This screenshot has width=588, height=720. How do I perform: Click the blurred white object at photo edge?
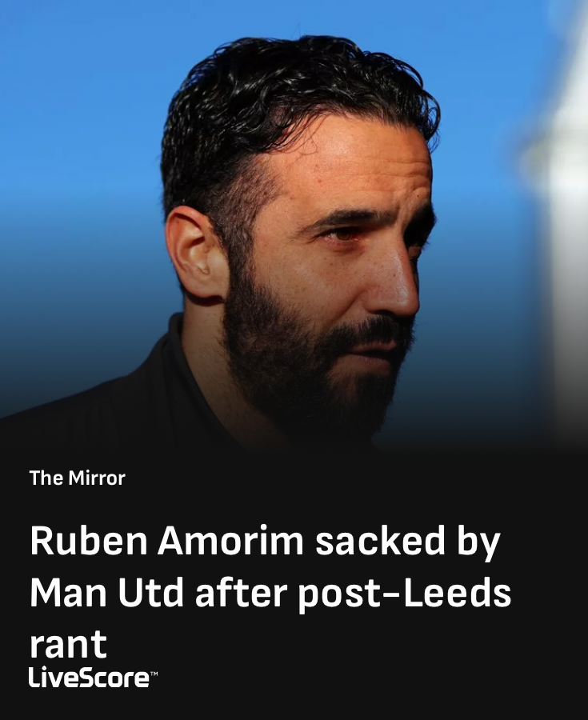click(565, 184)
